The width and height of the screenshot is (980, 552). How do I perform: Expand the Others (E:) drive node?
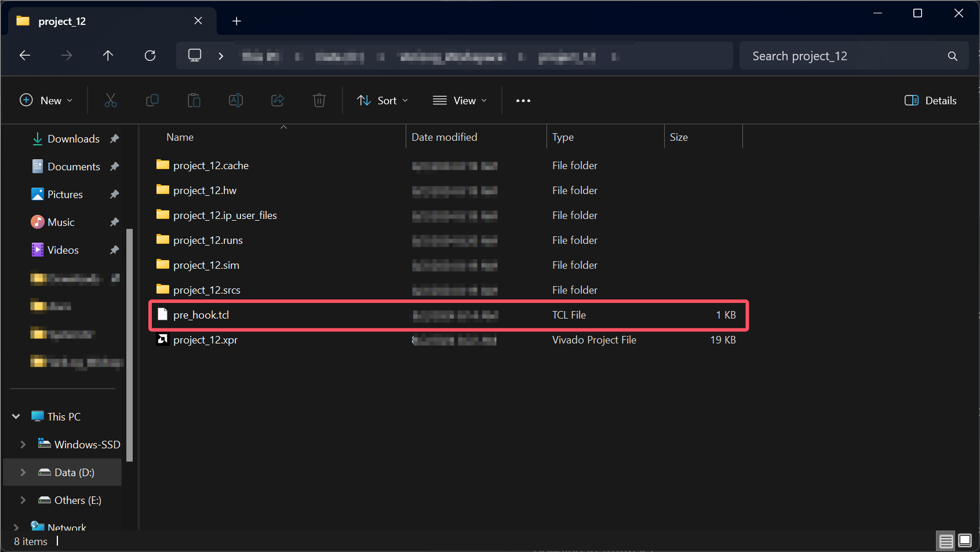pos(23,500)
